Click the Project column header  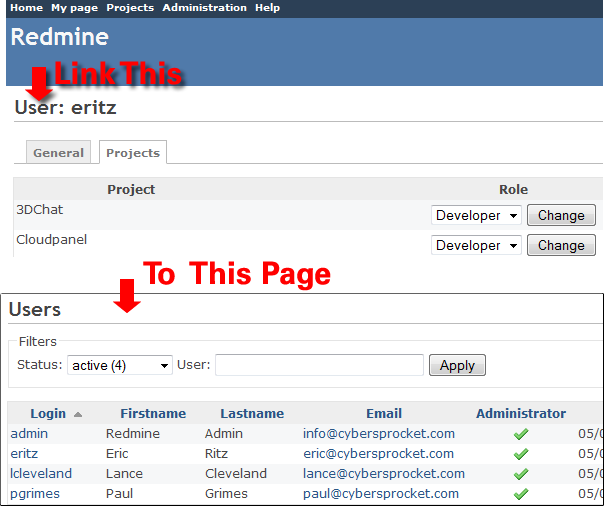point(131,189)
